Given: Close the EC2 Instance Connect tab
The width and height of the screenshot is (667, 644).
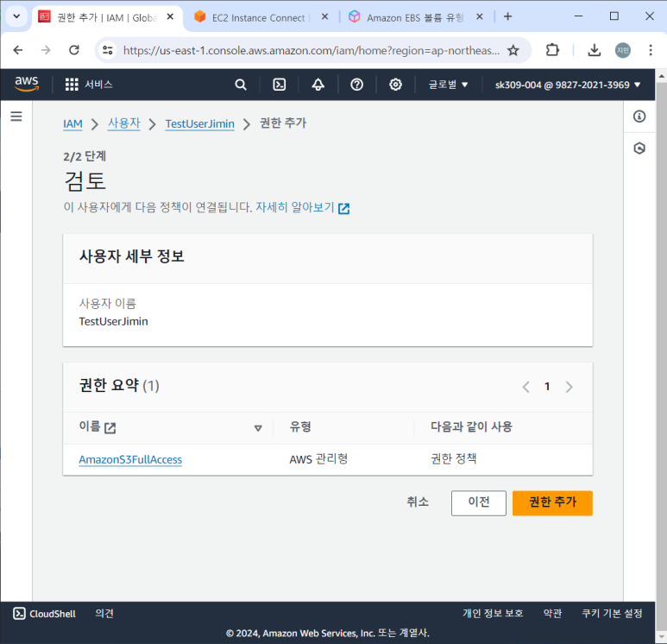Looking at the screenshot, I should click(x=324, y=16).
